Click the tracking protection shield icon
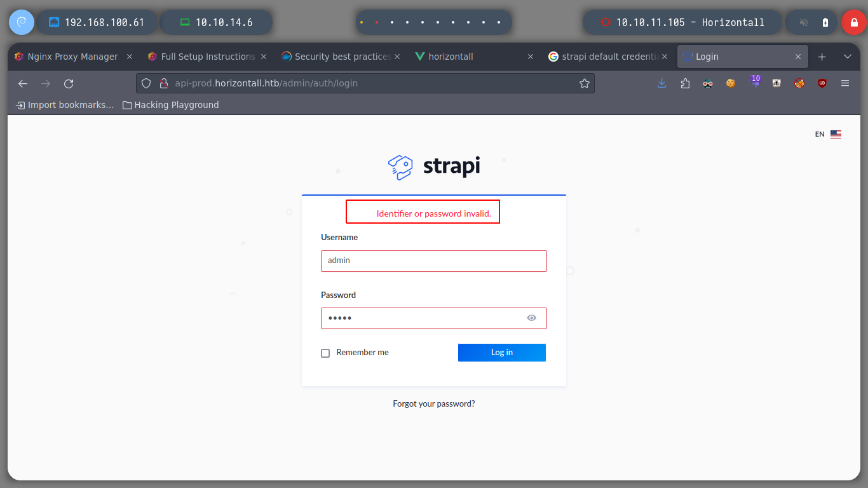The height and width of the screenshot is (488, 868). point(146,83)
